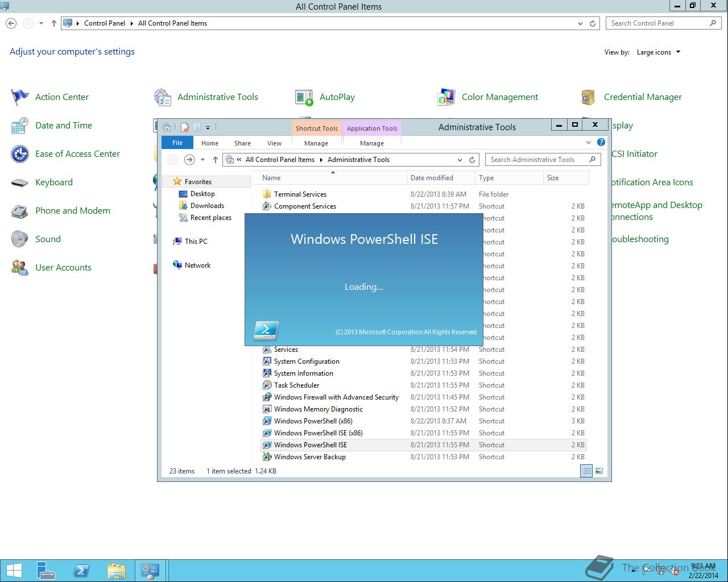This screenshot has height=582, width=728.
Task: Open Explorer help question mark icon
Action: pyautogui.click(x=601, y=142)
